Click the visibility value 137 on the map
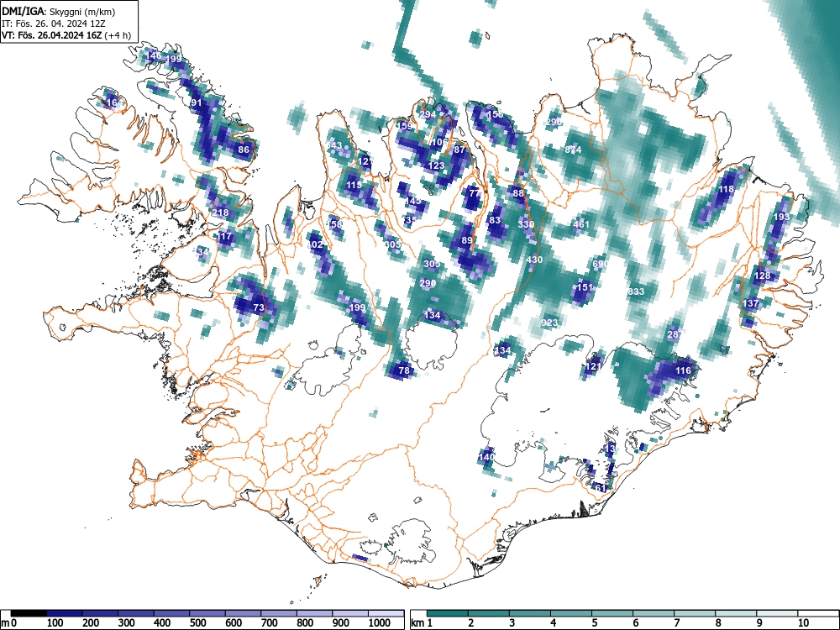 [x=750, y=303]
